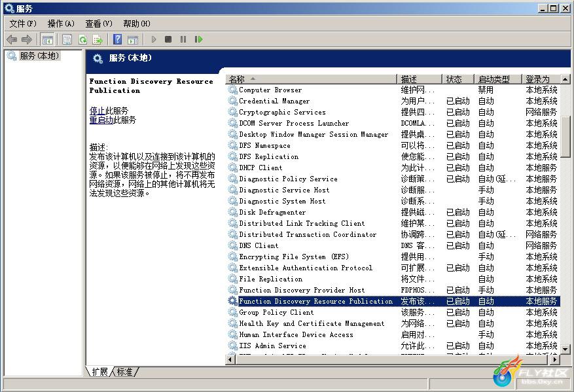The image size is (574, 392).
Task: Sort by the 登录为 column header
Action: pos(541,79)
